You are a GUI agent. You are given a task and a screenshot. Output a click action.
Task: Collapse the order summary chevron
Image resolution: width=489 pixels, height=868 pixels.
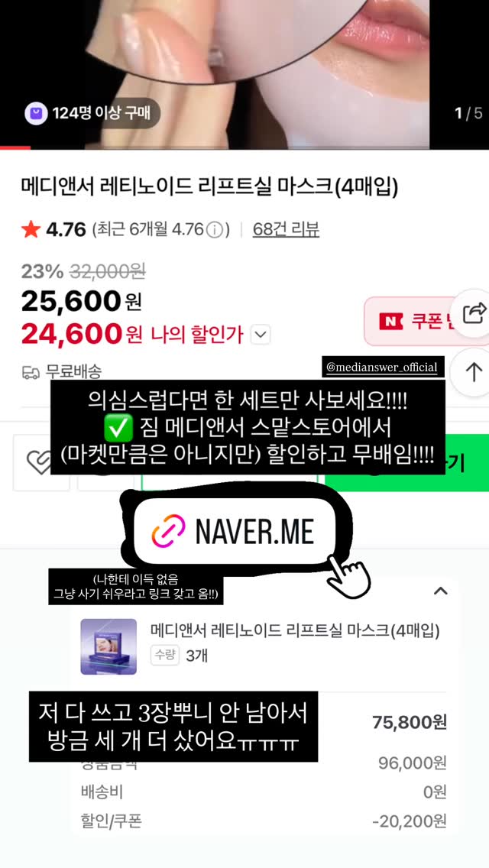click(x=440, y=591)
